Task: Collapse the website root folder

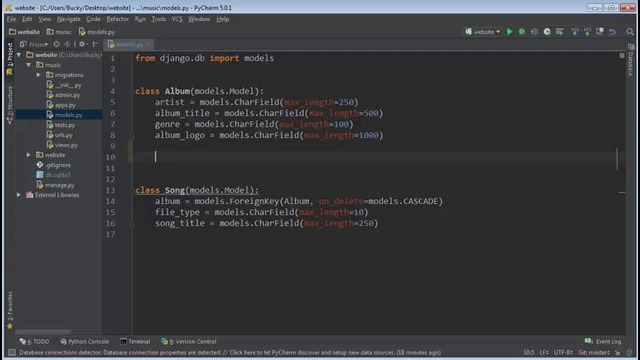Action: point(19,55)
